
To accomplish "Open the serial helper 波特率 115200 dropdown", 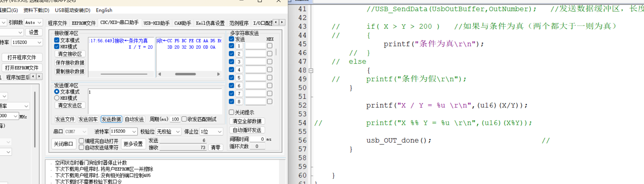I will point(124,131).
